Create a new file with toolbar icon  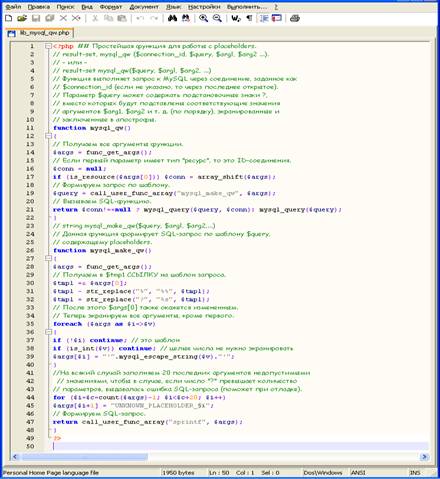(9, 18)
